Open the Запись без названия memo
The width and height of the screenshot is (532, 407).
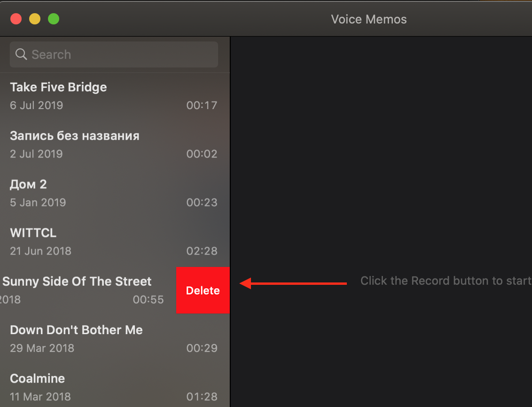tap(75, 135)
